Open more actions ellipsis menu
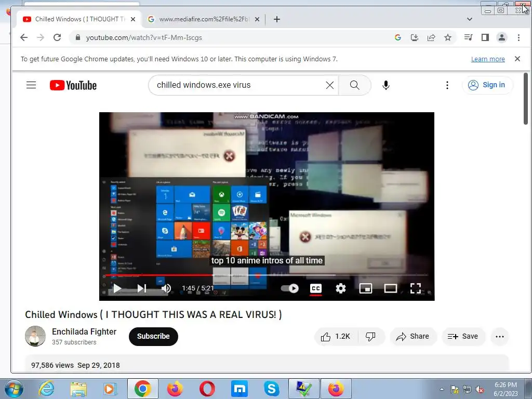 click(x=500, y=337)
